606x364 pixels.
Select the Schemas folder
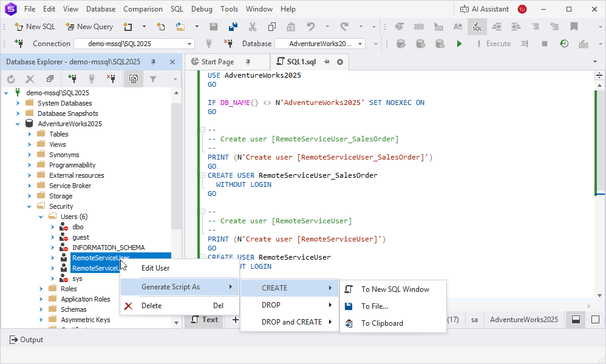73,309
